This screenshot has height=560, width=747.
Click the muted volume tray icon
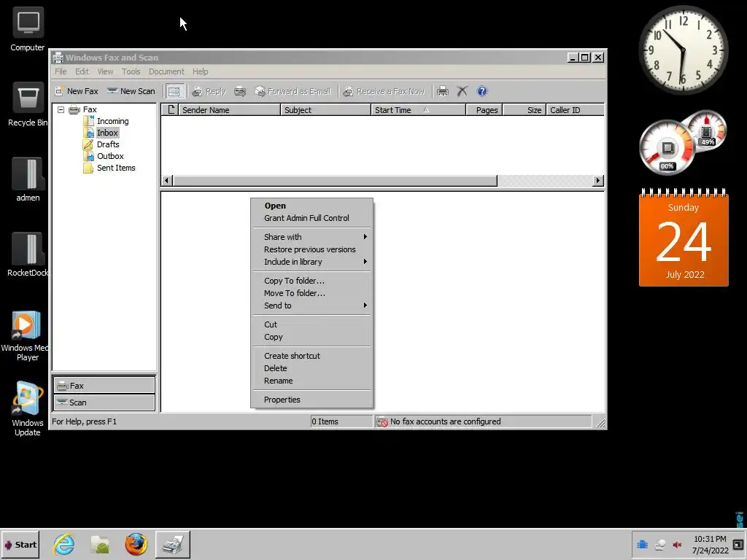coord(677,545)
